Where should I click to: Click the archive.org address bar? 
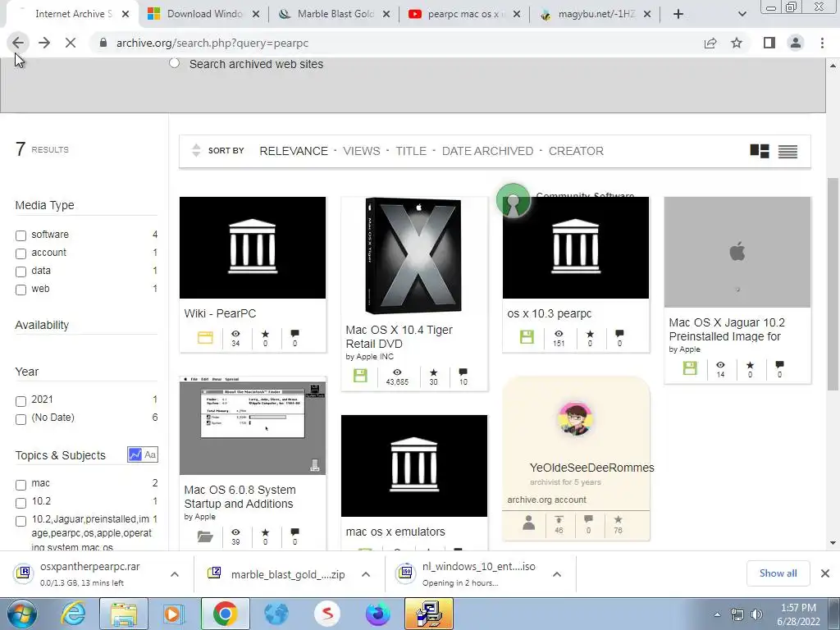tap(396, 43)
